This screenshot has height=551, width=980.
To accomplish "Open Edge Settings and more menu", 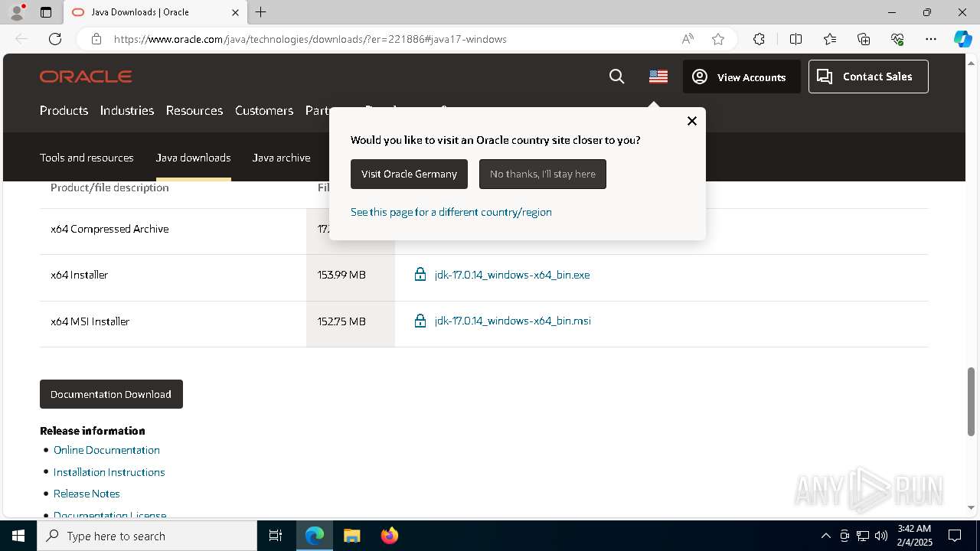I will (931, 39).
